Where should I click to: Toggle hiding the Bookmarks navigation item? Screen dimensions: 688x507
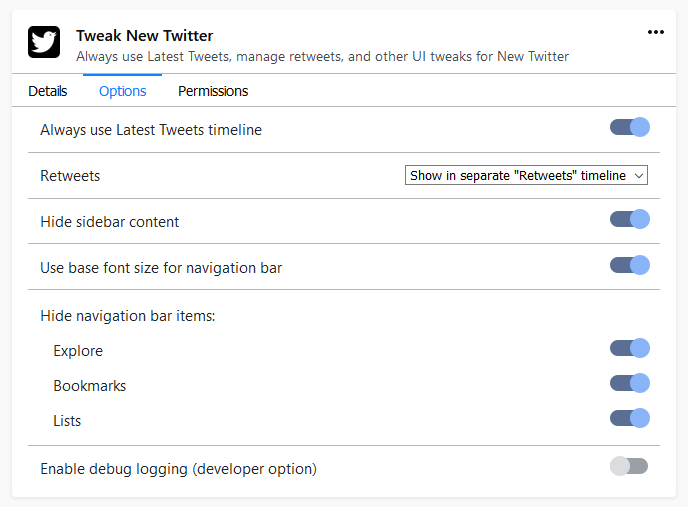click(x=630, y=383)
